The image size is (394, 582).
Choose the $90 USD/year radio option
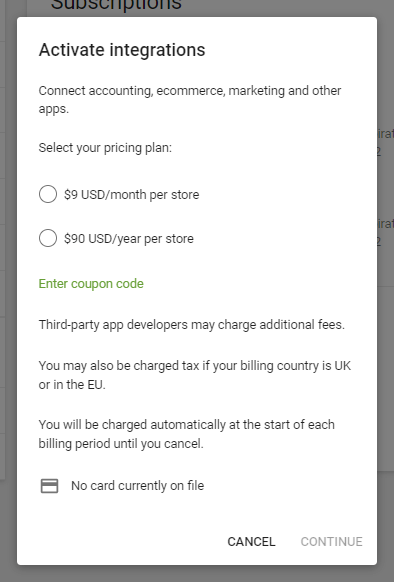coord(48,238)
